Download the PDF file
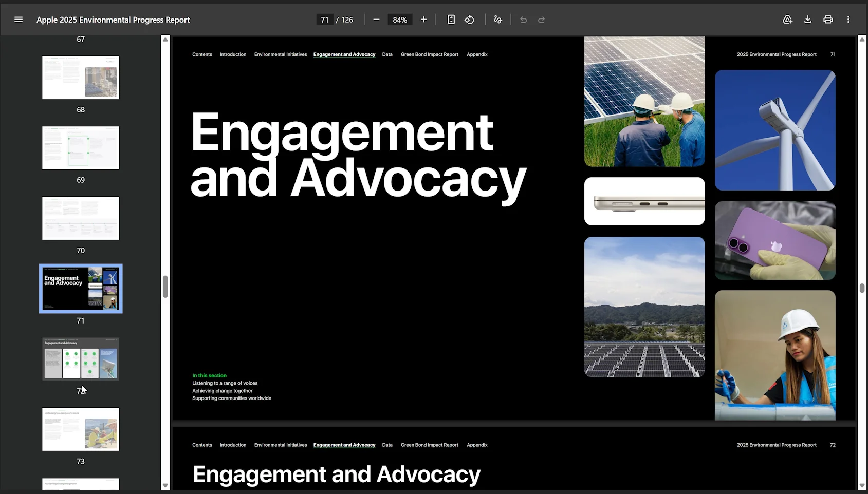The height and width of the screenshot is (494, 868). [808, 20]
